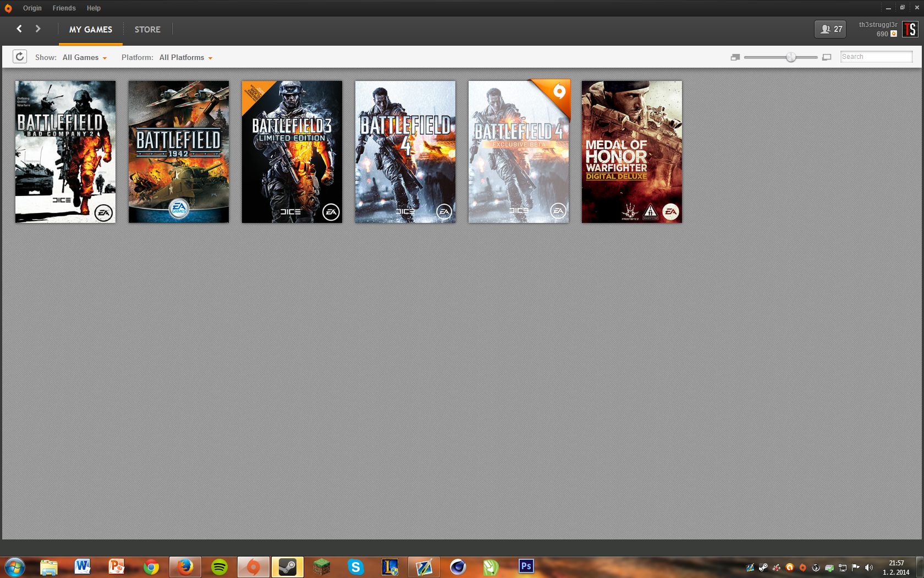924x578 pixels.
Task: Open Action Center flag icon
Action: coord(856,568)
